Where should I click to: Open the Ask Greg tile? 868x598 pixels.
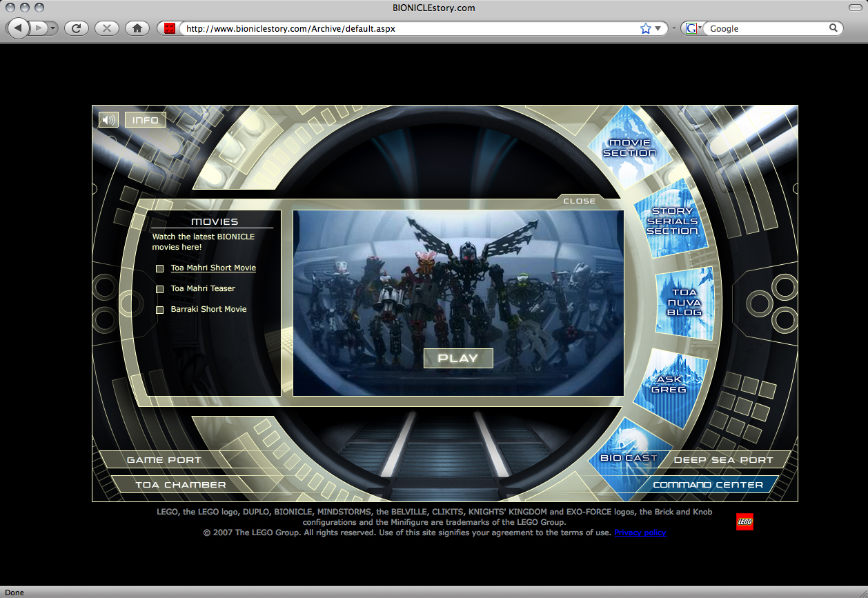click(669, 384)
